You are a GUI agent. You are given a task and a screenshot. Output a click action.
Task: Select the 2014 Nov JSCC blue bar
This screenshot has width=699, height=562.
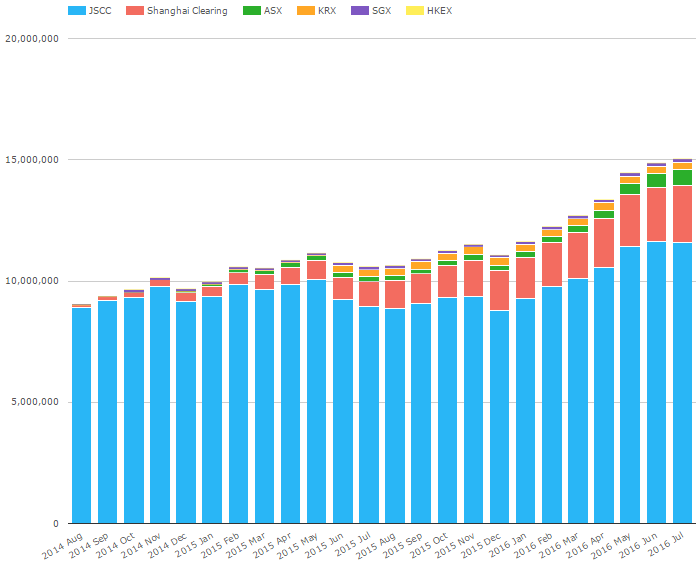160,405
